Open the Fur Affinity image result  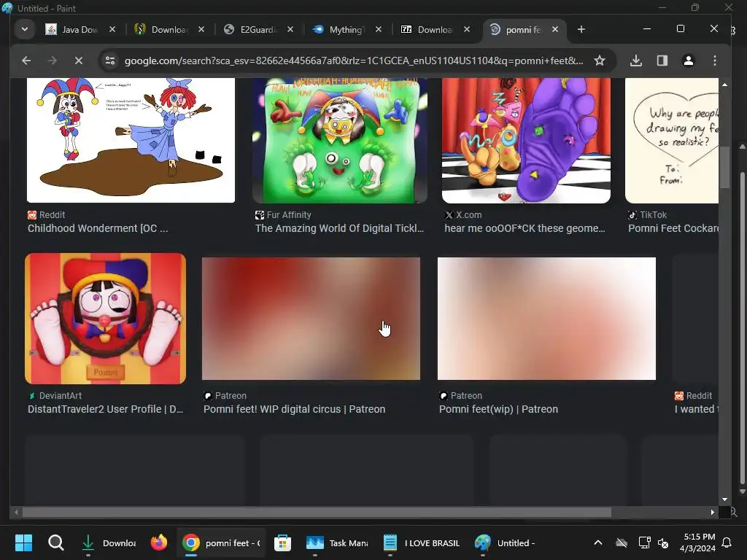(x=340, y=140)
